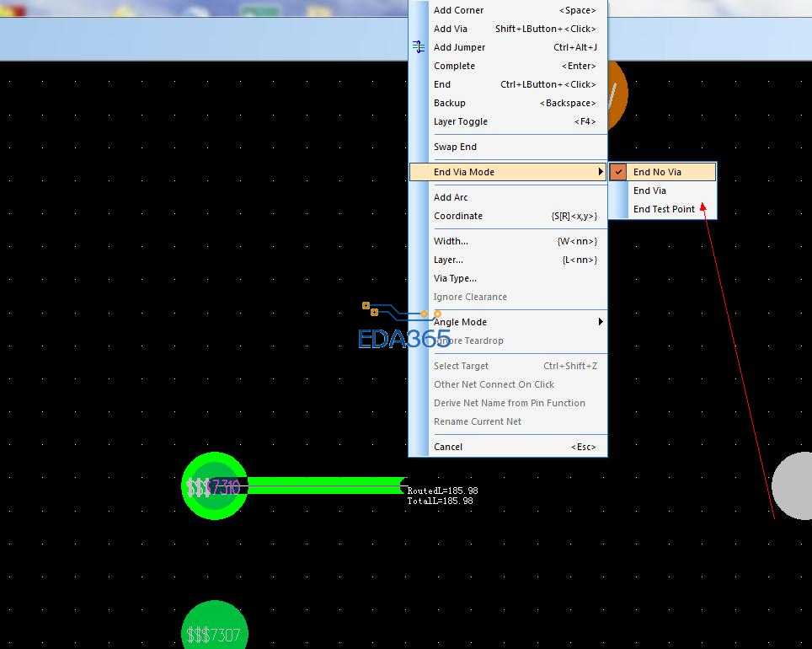
Task: Select Add Jumper menu entry
Action: 507,47
